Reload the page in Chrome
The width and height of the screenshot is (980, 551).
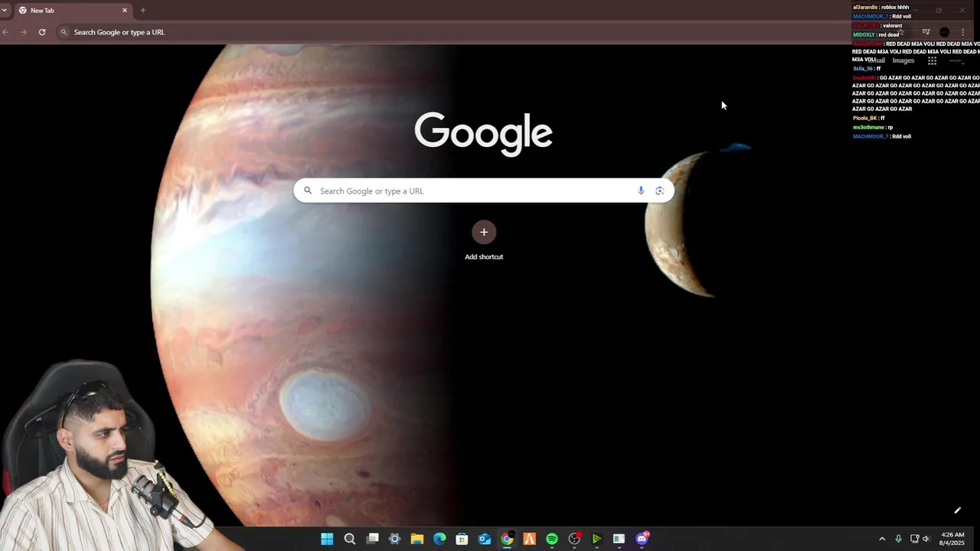42,32
